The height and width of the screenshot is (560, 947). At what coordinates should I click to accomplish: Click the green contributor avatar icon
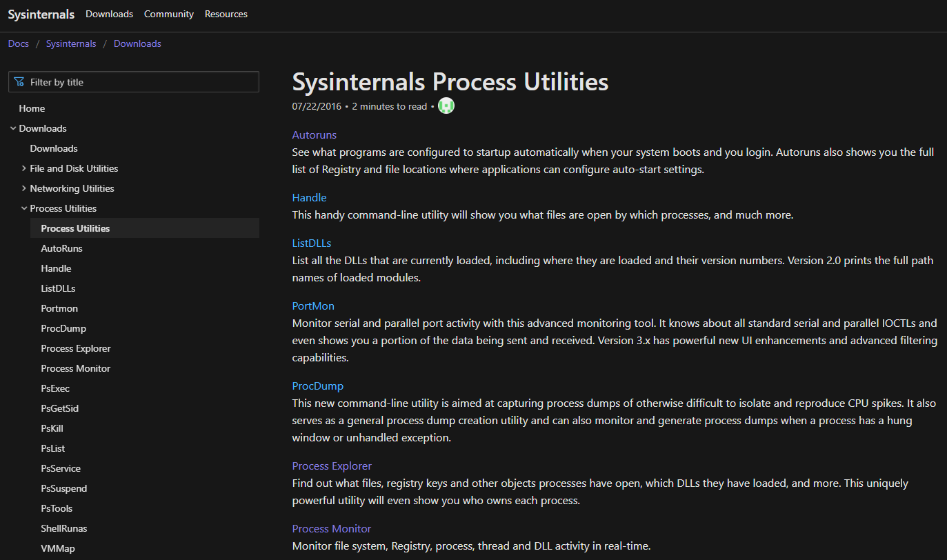(x=446, y=106)
